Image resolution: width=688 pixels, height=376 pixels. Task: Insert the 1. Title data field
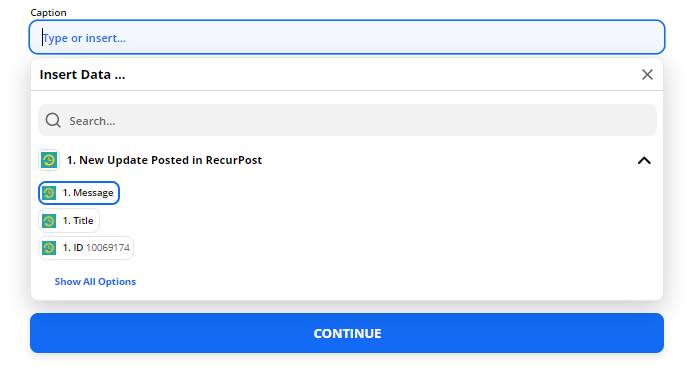click(69, 221)
